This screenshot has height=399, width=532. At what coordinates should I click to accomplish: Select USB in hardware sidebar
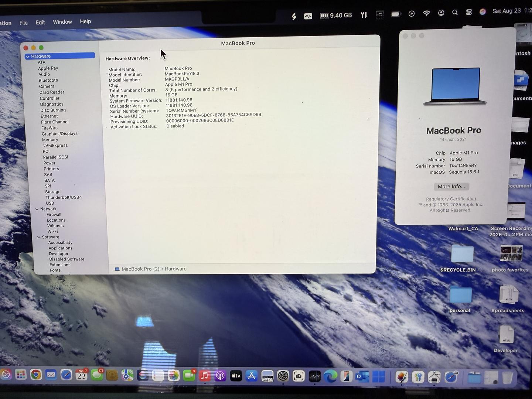[50, 203]
